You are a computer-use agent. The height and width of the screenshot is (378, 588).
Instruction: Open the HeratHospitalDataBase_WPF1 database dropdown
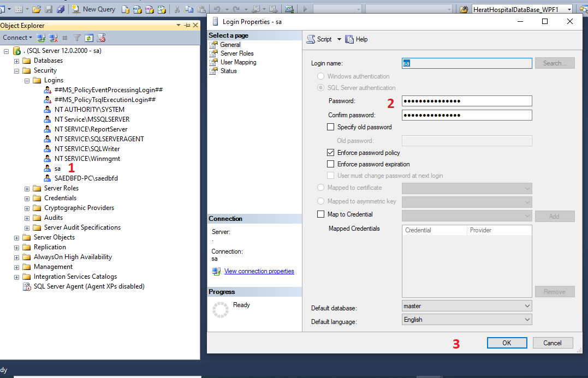[x=569, y=9]
